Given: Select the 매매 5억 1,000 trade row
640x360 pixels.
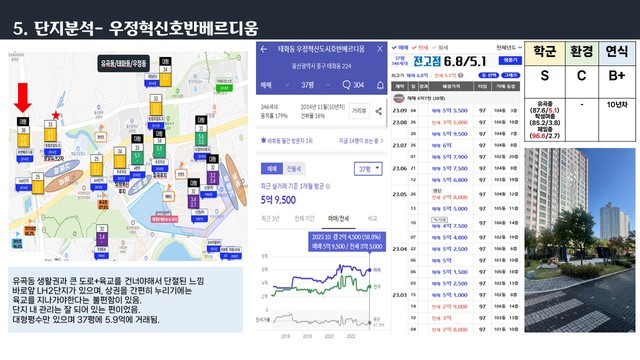Looking at the screenshot, I should point(456,295).
